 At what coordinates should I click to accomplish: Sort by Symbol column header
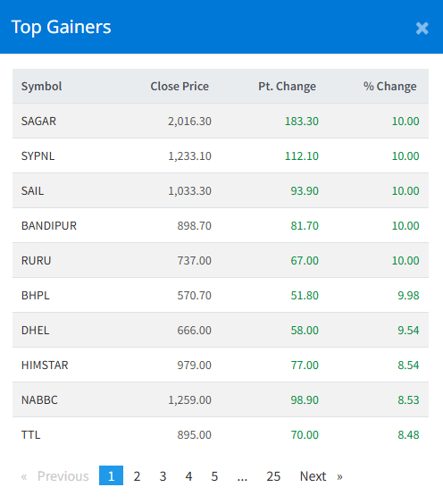click(x=41, y=86)
